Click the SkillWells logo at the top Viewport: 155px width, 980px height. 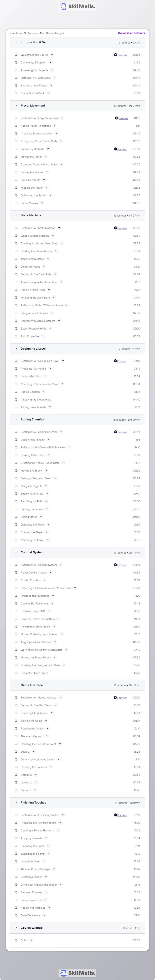(77, 6)
